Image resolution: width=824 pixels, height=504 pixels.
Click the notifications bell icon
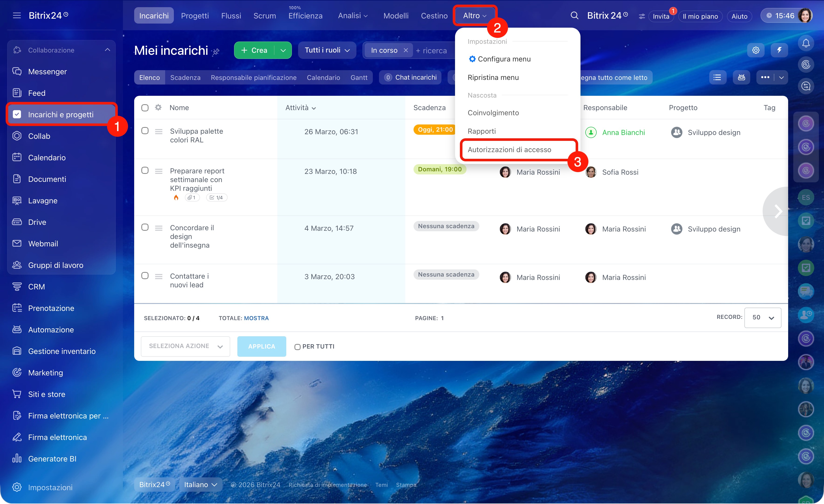pyautogui.click(x=806, y=43)
